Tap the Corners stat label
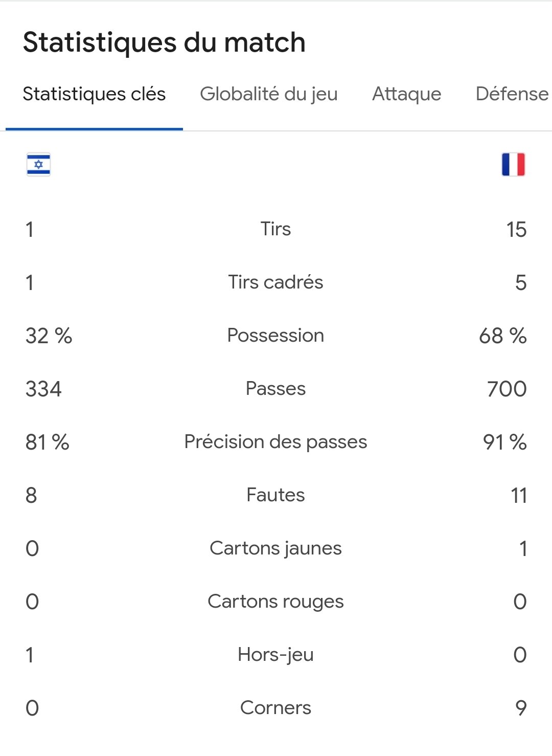The height and width of the screenshot is (756, 552). click(275, 708)
